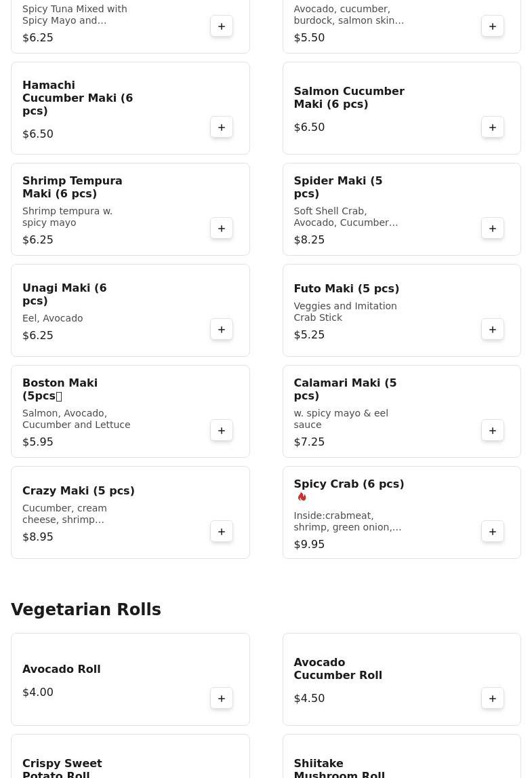Image resolution: width=532 pixels, height=778 pixels.
Task: Add Futo Maki to the order
Action: click(x=492, y=330)
